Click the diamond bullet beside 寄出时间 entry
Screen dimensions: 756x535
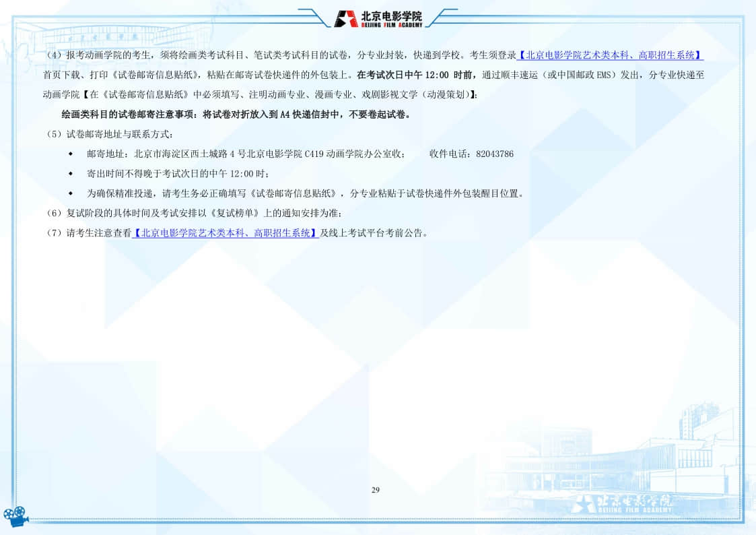tap(71, 173)
